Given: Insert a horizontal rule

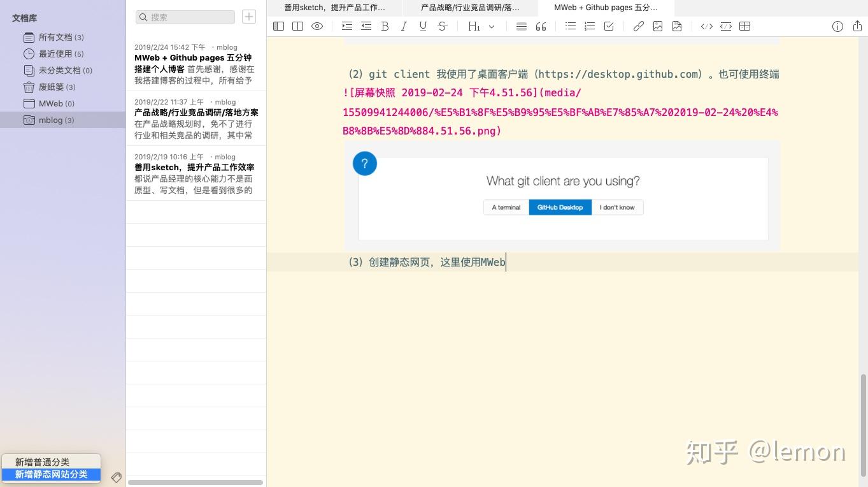Looking at the screenshot, I should click(522, 26).
